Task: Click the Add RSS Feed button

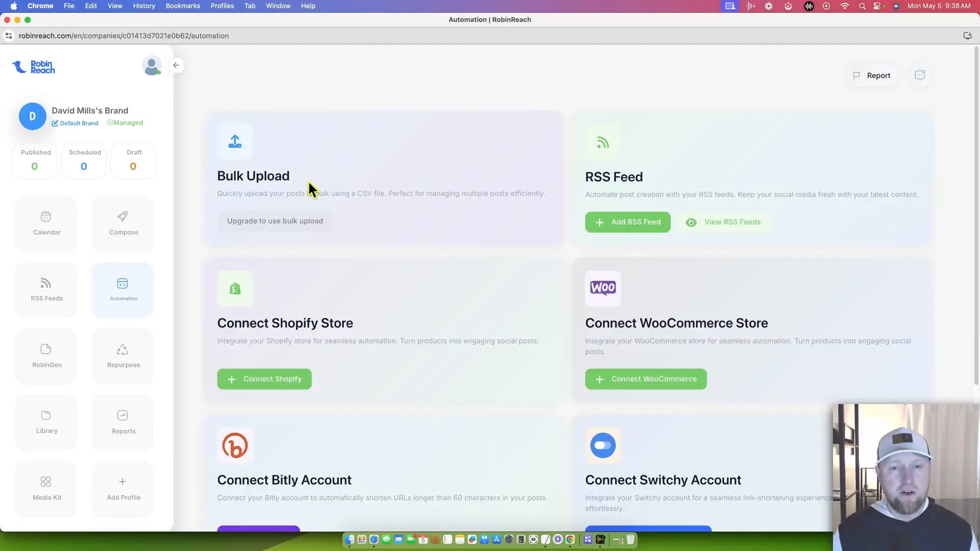Action: click(627, 222)
